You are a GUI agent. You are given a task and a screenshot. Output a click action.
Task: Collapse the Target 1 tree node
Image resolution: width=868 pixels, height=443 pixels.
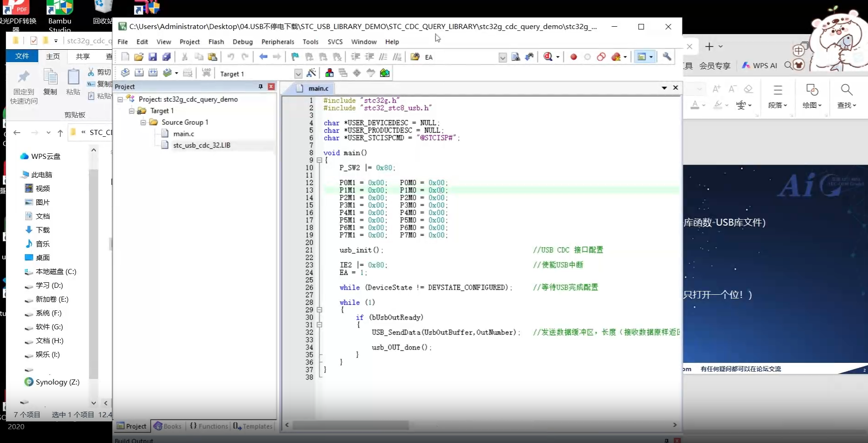(x=132, y=111)
